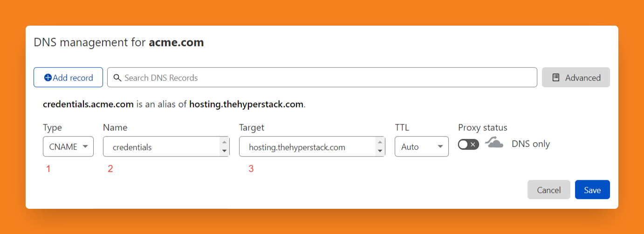The height and width of the screenshot is (234, 644).
Task: Click the bold credentials.acme.com alias text
Action: 88,104
